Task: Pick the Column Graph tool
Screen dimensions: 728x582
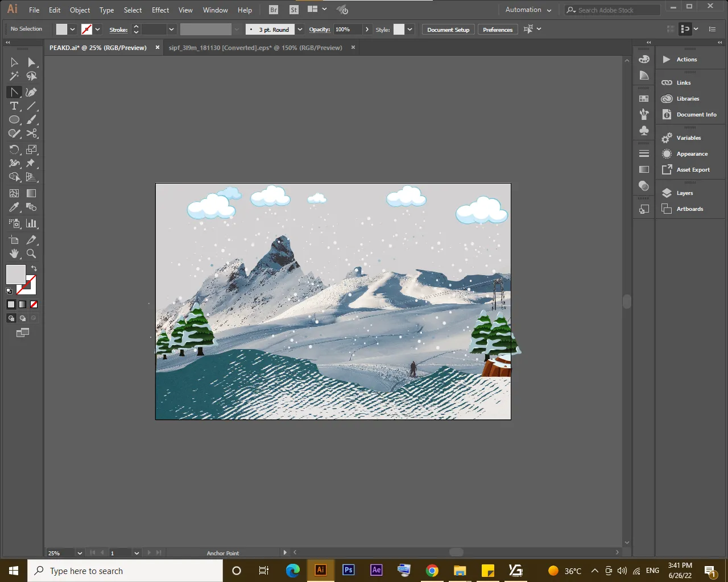Action: [32, 223]
